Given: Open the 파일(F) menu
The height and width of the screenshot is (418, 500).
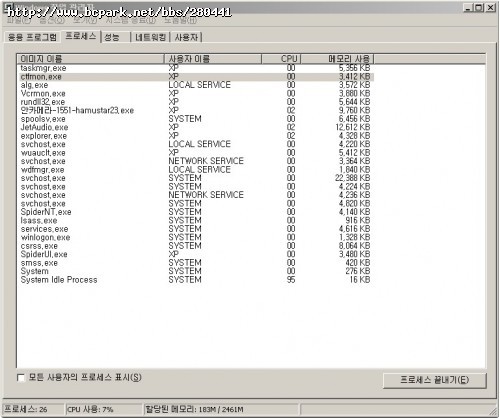Looking at the screenshot, I should click(19, 21).
